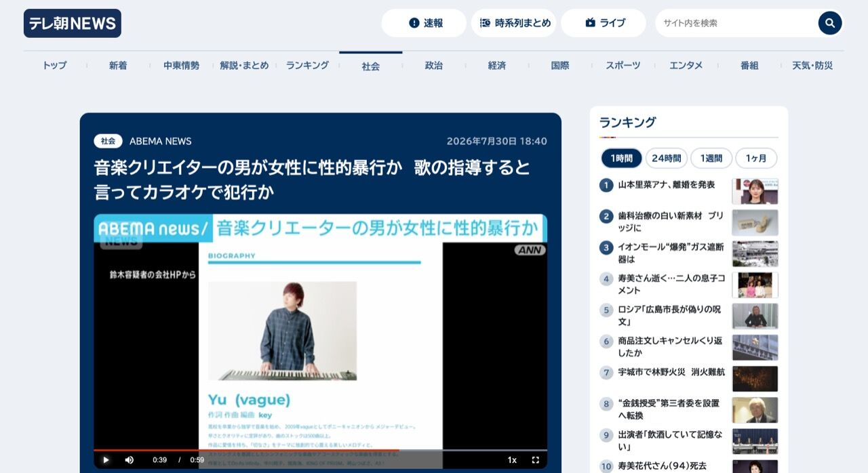Open the 速報 breaking news button
Image resolution: width=868 pixels, height=473 pixels.
click(x=424, y=23)
